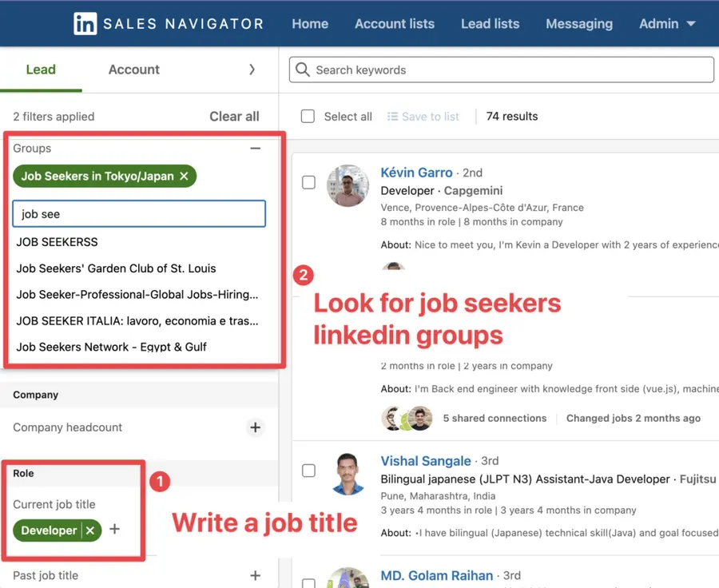Check the box next to Vishal Sangale

point(308,471)
